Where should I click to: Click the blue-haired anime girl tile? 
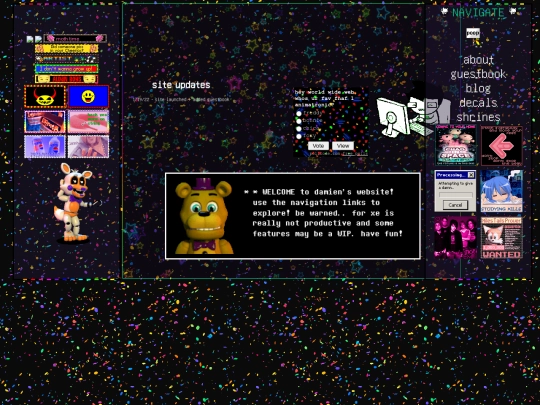pos(502,191)
